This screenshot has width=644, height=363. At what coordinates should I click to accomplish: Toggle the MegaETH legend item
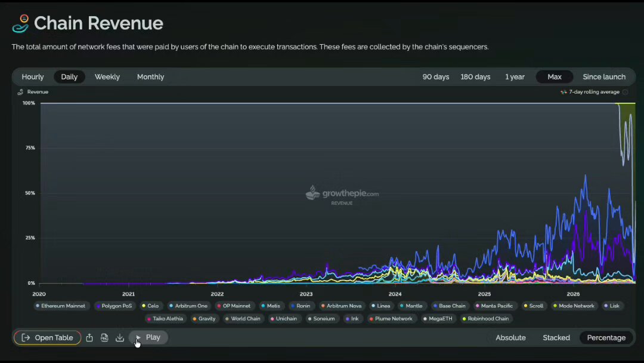[x=438, y=319]
